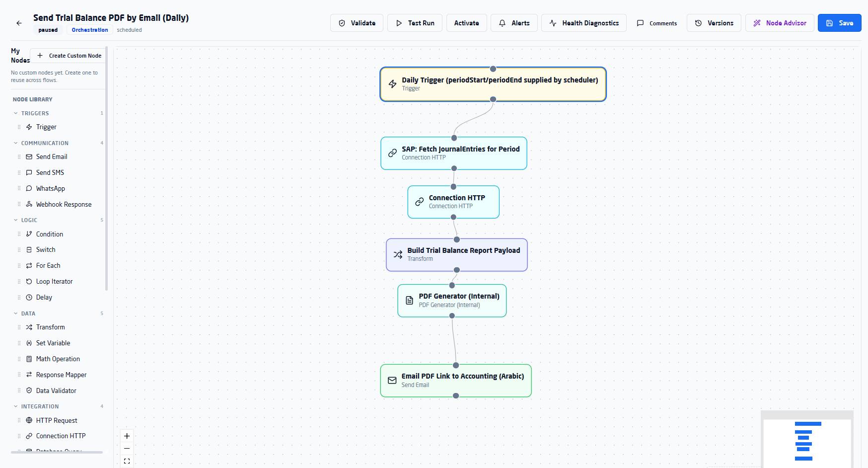Click the Webhook Response icon in library
The height and width of the screenshot is (468, 868).
[29, 204]
